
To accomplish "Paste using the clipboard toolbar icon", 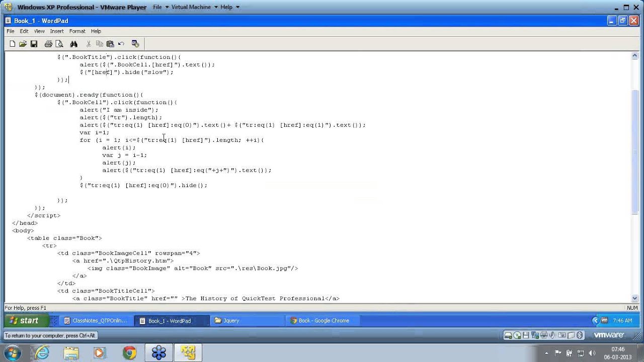I will 110,44.
